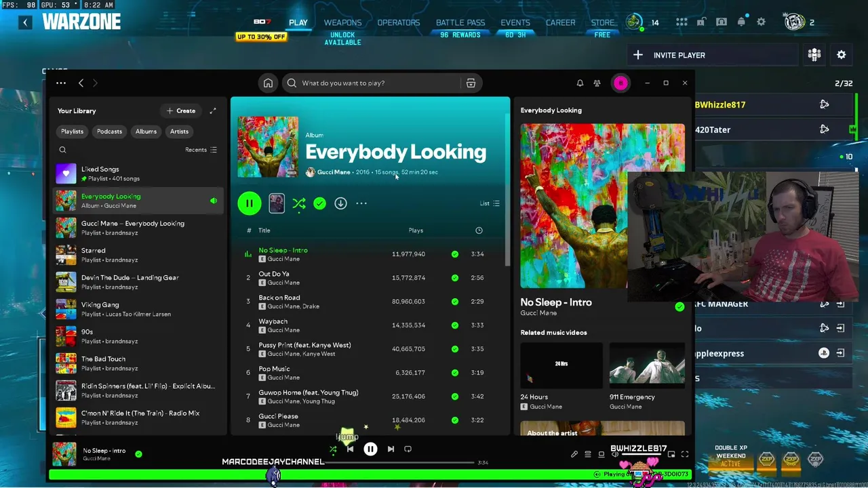Viewport: 868px width, 488px height.
Task: Go back in Spotify navigation
Action: (x=81, y=83)
